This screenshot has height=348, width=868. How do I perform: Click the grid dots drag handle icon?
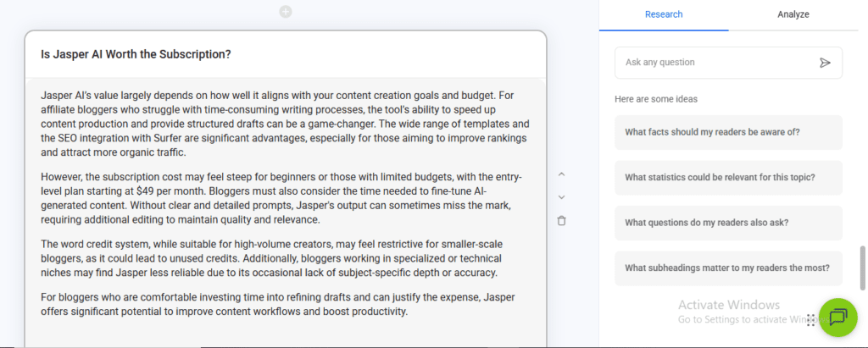810,320
